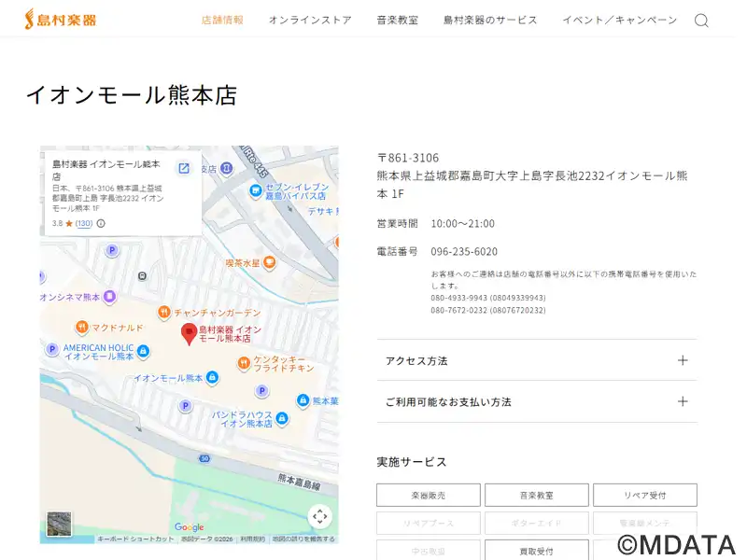Image resolution: width=747 pixels, height=560 pixels.
Task: Toggle map camera controls compass button
Action: [319, 516]
